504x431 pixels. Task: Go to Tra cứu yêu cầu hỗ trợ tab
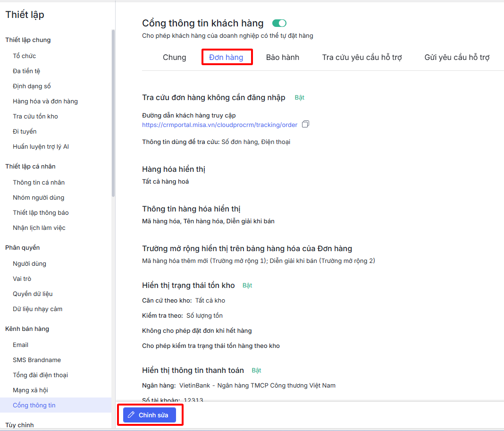[x=361, y=58]
